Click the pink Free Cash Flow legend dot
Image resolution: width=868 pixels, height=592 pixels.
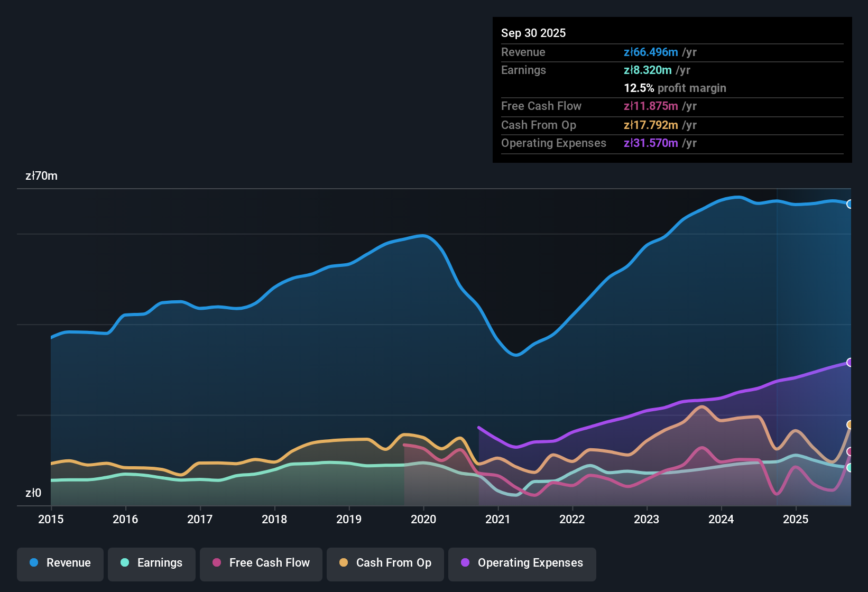(216, 563)
